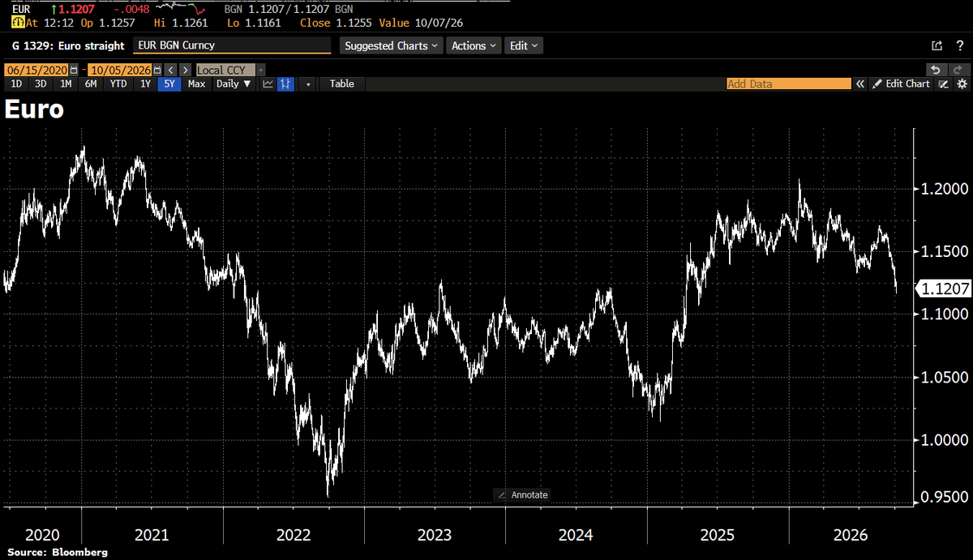The width and height of the screenshot is (973, 560).
Task: Expand the Daily periodicity dropdown
Action: (x=234, y=83)
